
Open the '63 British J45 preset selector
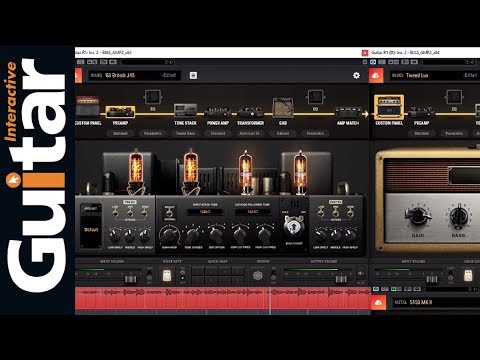134,75
